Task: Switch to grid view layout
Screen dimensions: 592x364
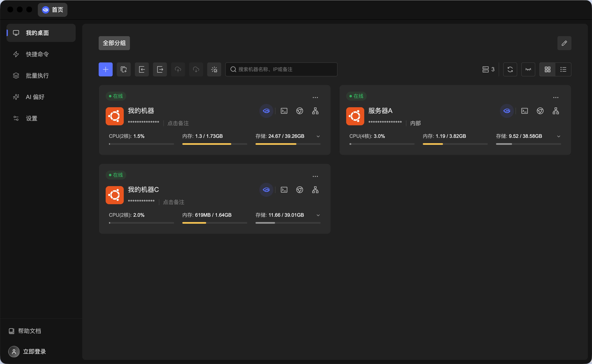Action: [547, 70]
